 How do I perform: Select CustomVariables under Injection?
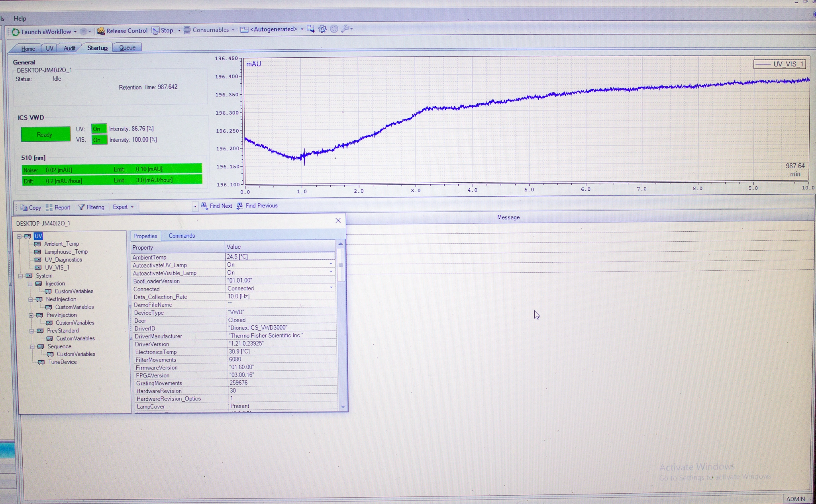[74, 291]
